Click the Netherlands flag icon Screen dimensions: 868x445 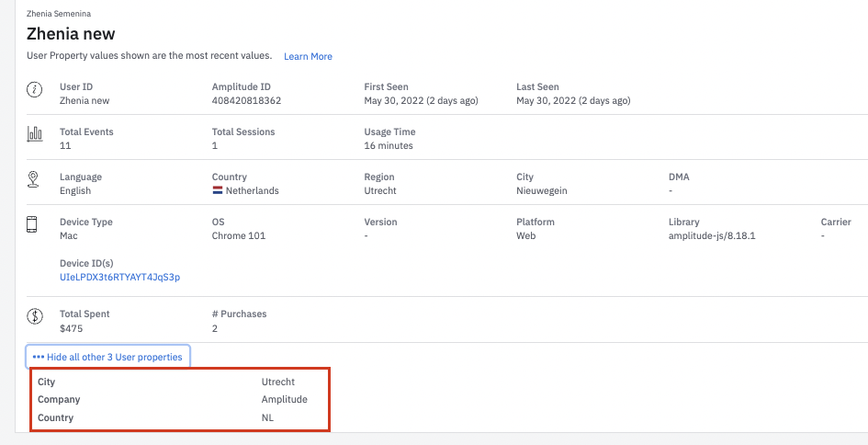pos(218,191)
